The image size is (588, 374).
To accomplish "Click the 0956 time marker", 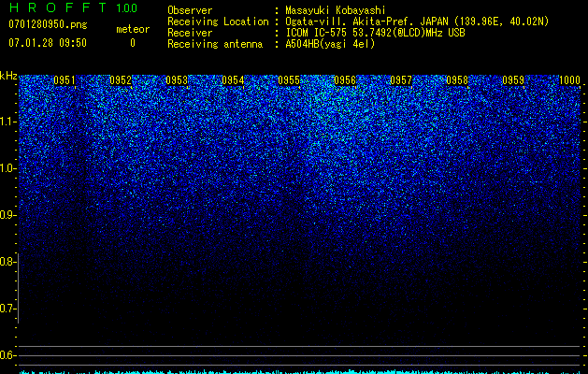I will point(345,80).
